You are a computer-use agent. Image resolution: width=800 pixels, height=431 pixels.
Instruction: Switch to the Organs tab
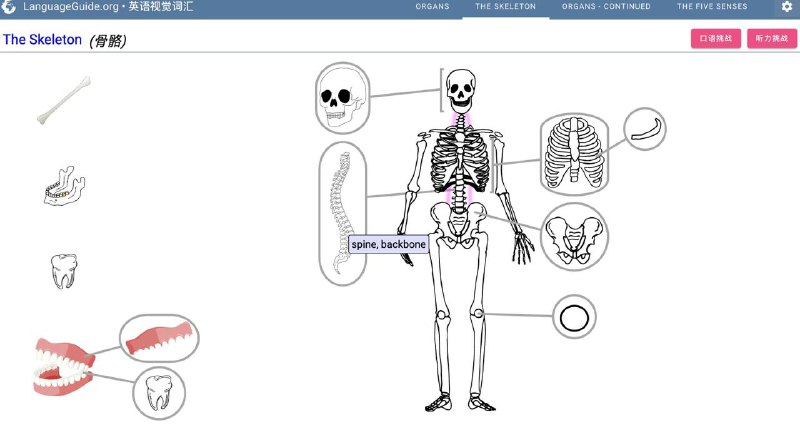click(433, 7)
